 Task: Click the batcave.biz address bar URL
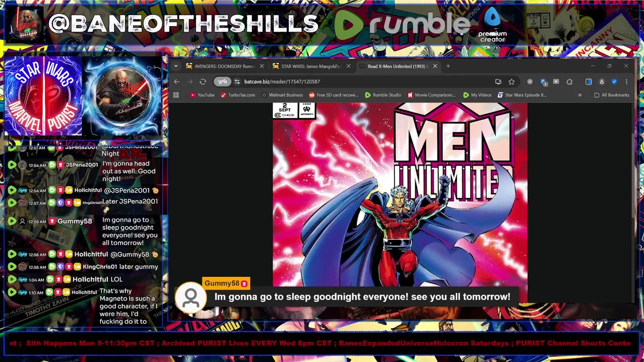282,81
